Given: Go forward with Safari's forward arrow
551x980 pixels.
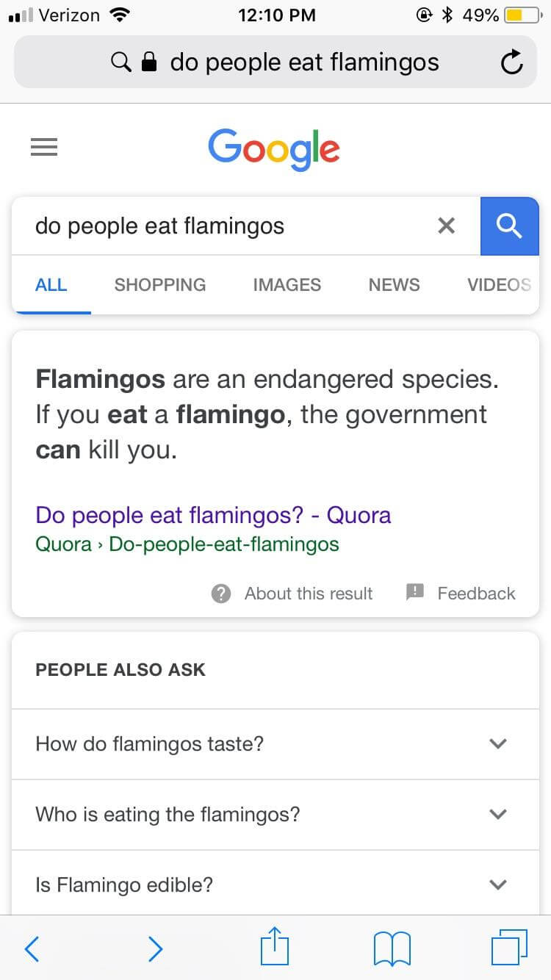Looking at the screenshot, I should pyautogui.click(x=155, y=948).
